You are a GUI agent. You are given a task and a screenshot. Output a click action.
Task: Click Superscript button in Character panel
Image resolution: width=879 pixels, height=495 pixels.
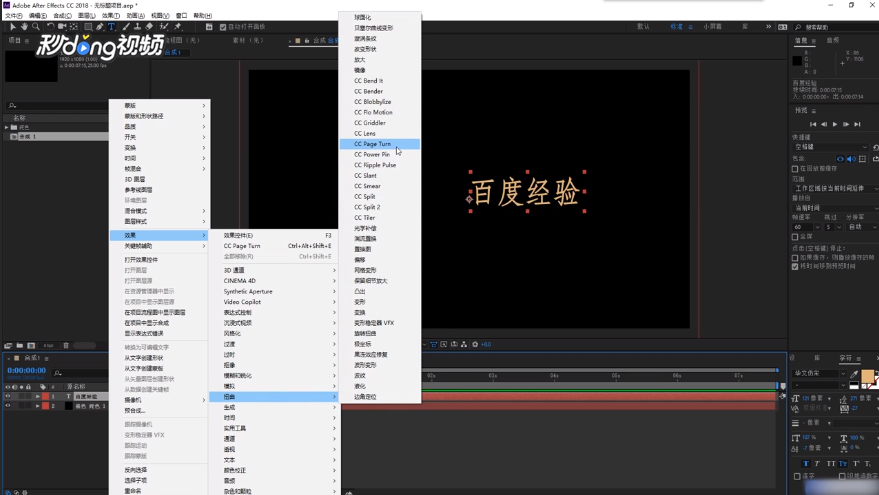pyautogui.click(x=856, y=464)
